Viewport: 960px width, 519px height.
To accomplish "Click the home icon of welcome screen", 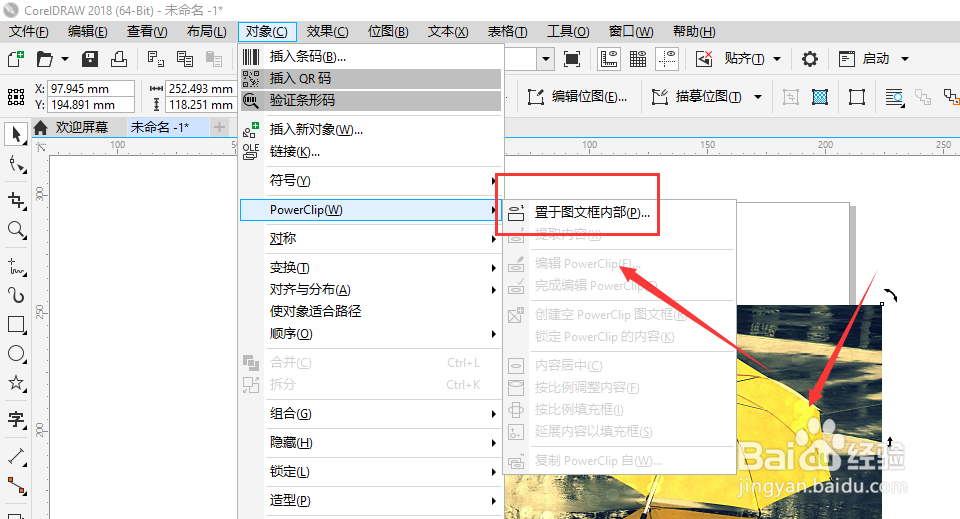I will [40, 127].
